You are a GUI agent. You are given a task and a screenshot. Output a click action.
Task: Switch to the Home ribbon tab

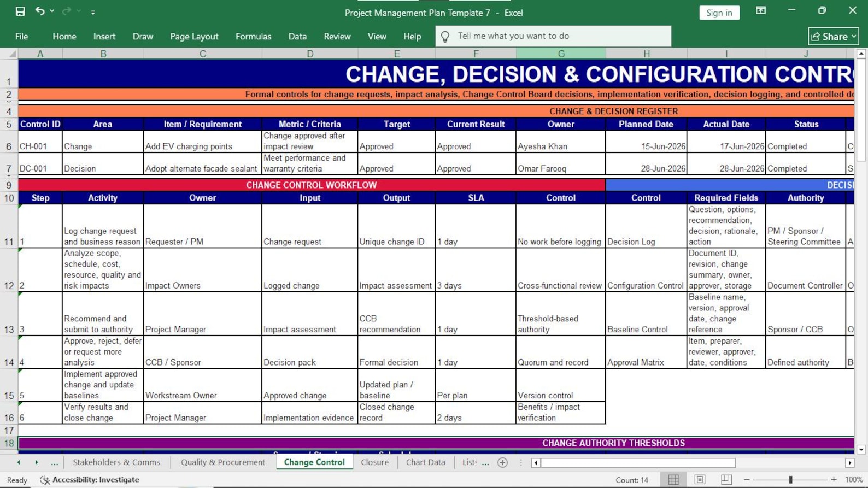pos(64,36)
